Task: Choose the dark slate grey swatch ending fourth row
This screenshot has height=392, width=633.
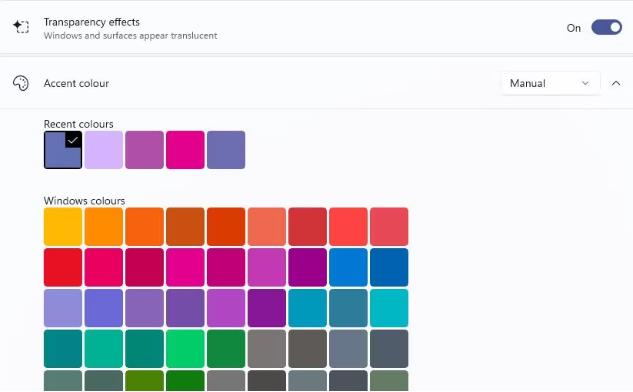Action: [389, 349]
